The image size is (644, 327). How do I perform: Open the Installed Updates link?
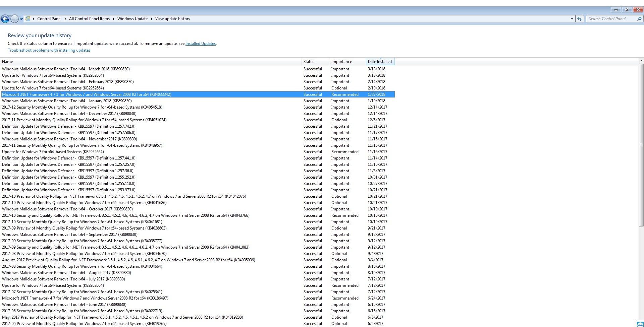tap(201, 44)
